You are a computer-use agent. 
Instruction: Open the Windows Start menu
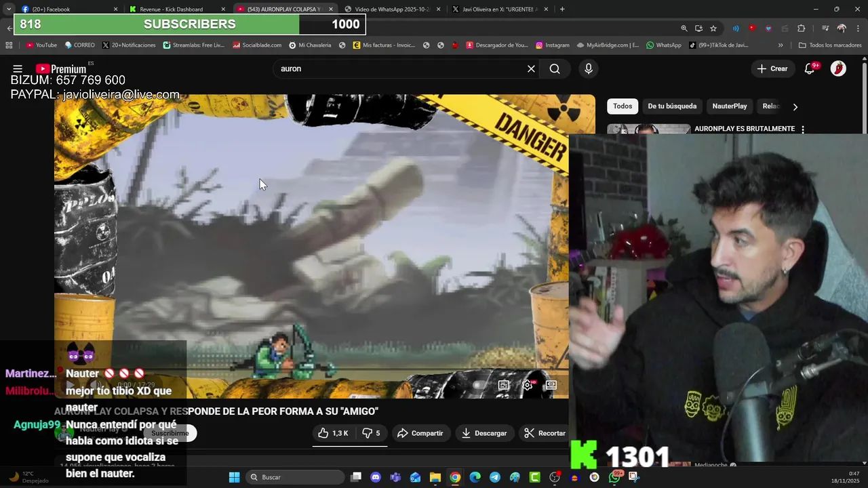coord(234,477)
